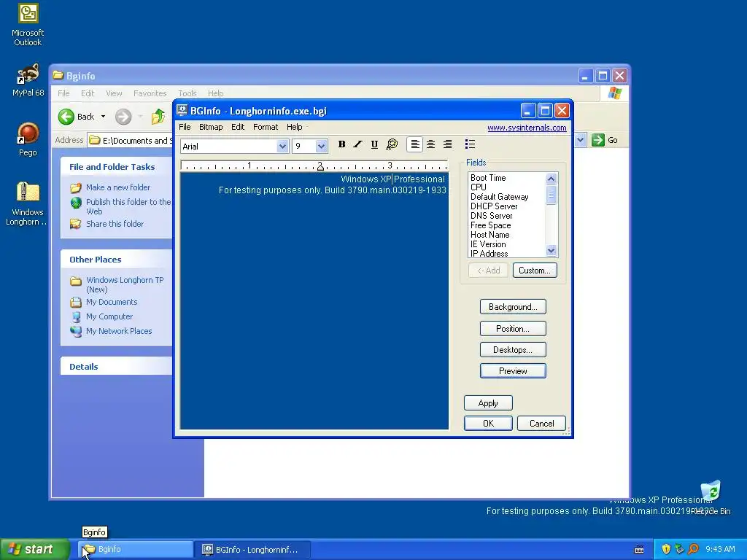Center text in BGInfo editor
Image resolution: width=747 pixels, height=560 pixels.
point(430,144)
